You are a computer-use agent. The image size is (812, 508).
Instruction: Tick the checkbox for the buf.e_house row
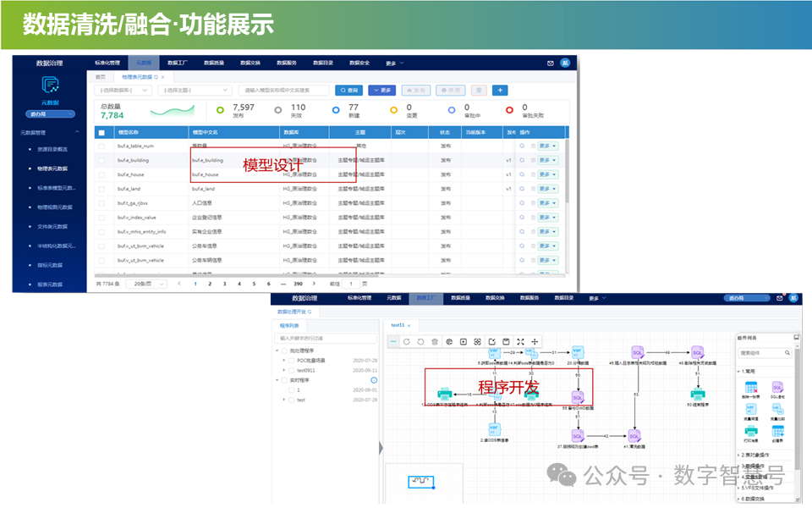(x=101, y=174)
